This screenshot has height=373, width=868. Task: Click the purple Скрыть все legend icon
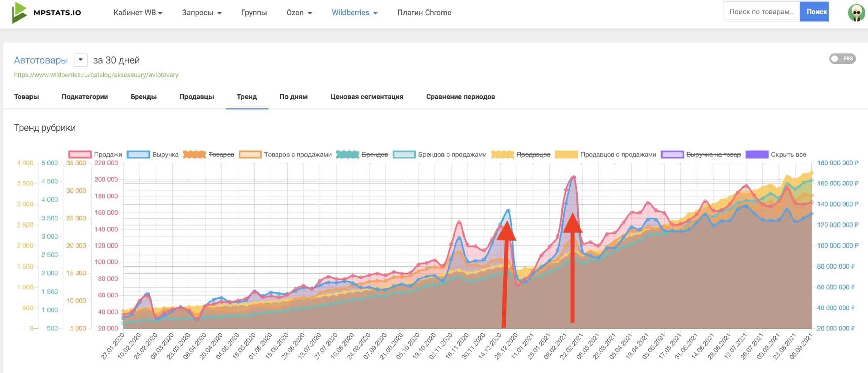(x=757, y=154)
